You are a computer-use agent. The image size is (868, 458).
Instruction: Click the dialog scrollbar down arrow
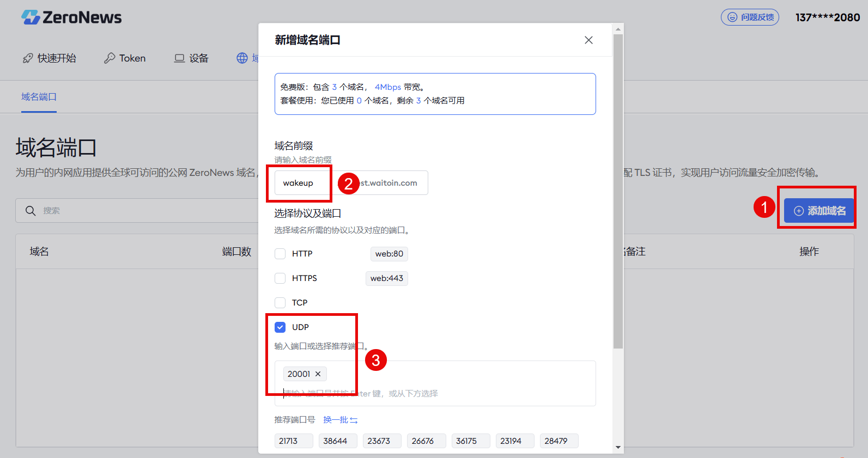618,448
